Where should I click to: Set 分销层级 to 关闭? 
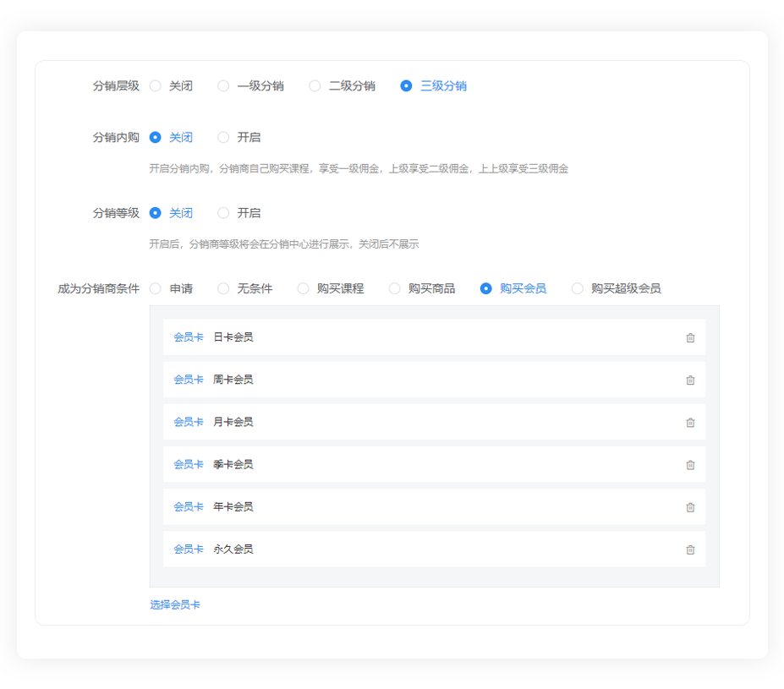[156, 85]
